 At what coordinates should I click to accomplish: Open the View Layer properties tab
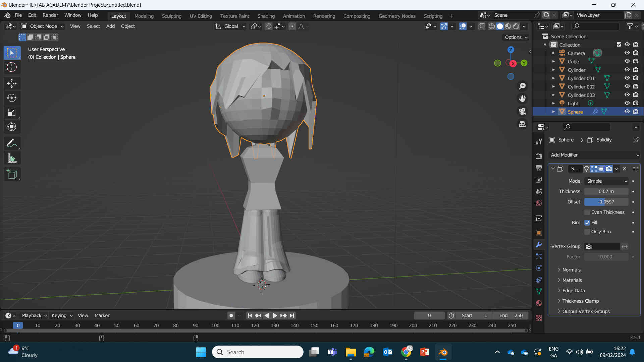click(x=539, y=180)
